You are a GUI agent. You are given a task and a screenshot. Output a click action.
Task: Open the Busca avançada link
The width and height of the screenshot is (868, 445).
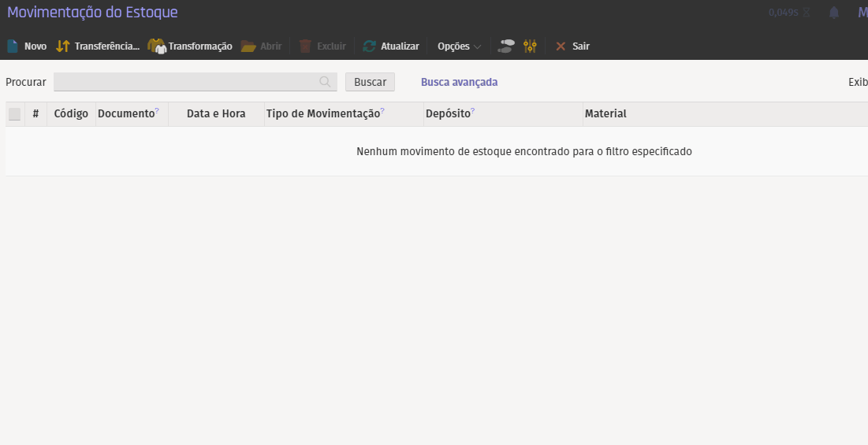tap(459, 82)
